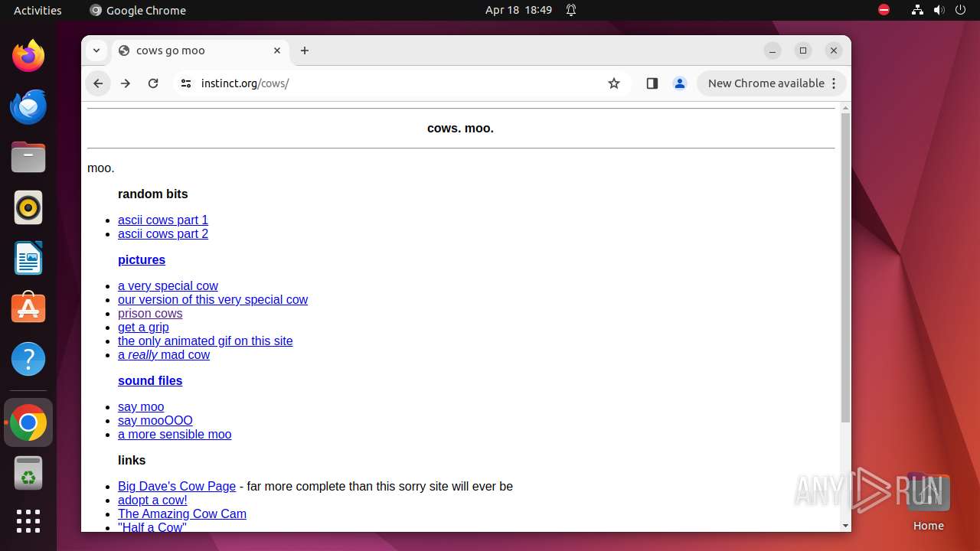Screen dimensions: 980x551
Task: Open the pictures heading link
Action: [142, 259]
